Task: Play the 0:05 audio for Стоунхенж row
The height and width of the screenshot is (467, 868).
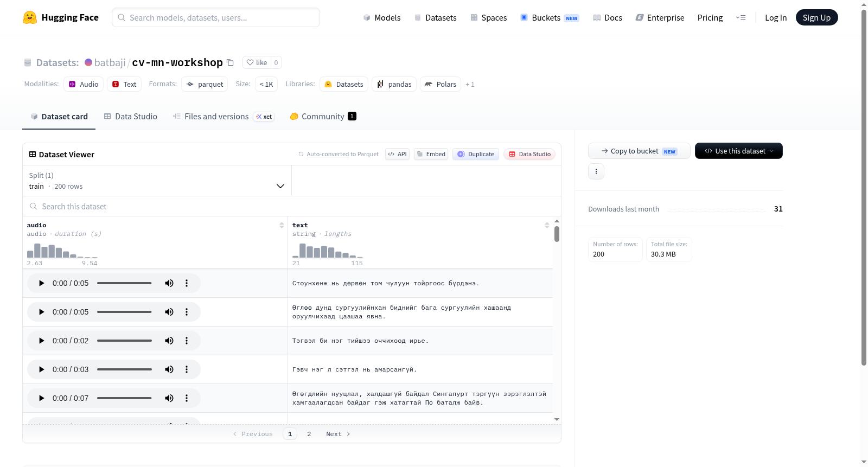Action: [x=41, y=283]
